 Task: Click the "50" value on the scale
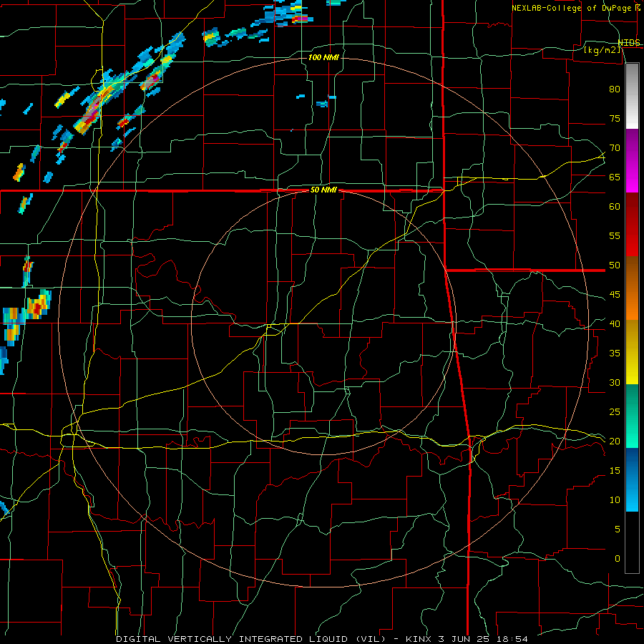coord(615,265)
